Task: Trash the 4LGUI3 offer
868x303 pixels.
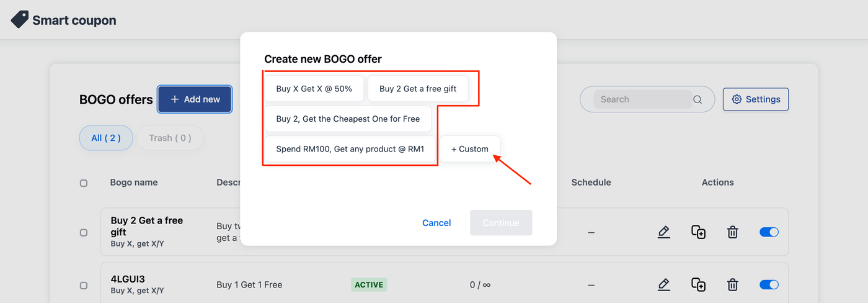Action: pyautogui.click(x=732, y=284)
